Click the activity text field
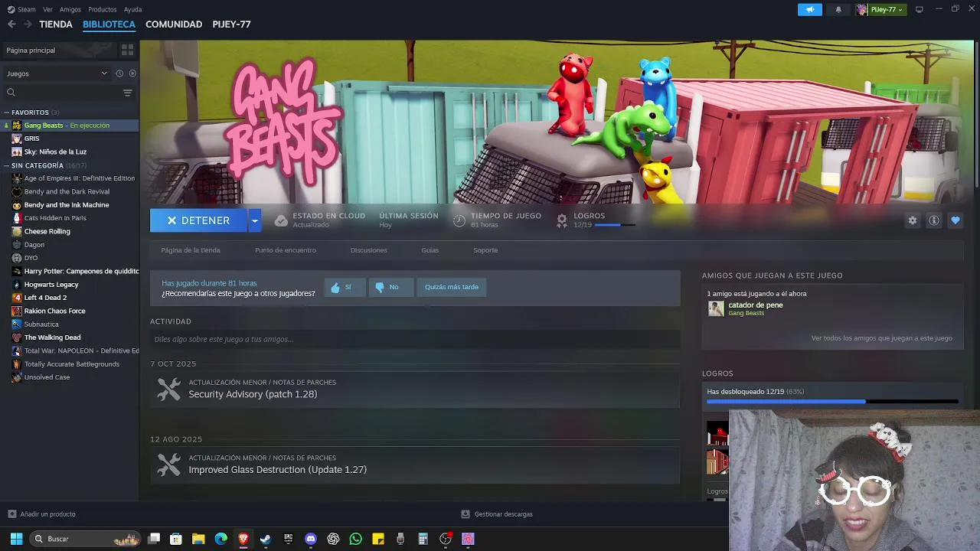The height and width of the screenshot is (551, 980). [415, 339]
